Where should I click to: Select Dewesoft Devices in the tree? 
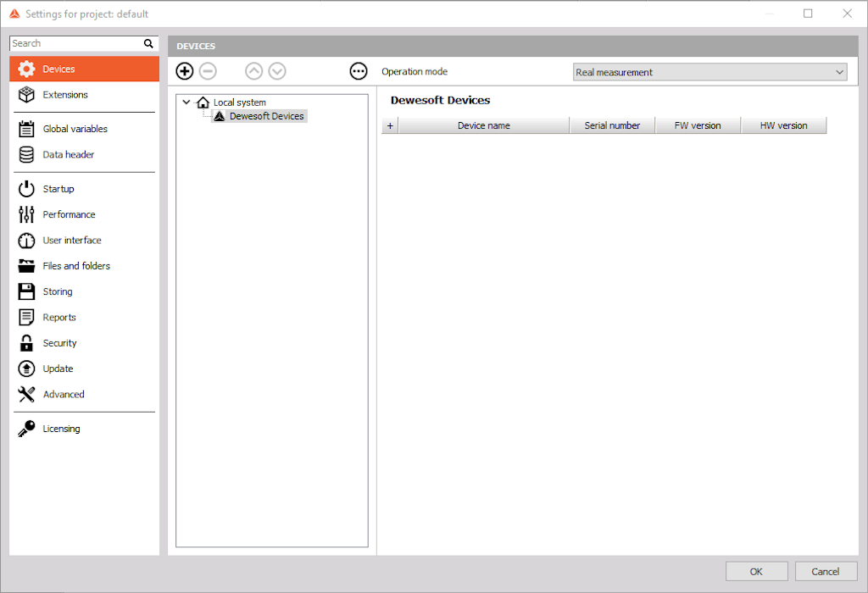(267, 116)
